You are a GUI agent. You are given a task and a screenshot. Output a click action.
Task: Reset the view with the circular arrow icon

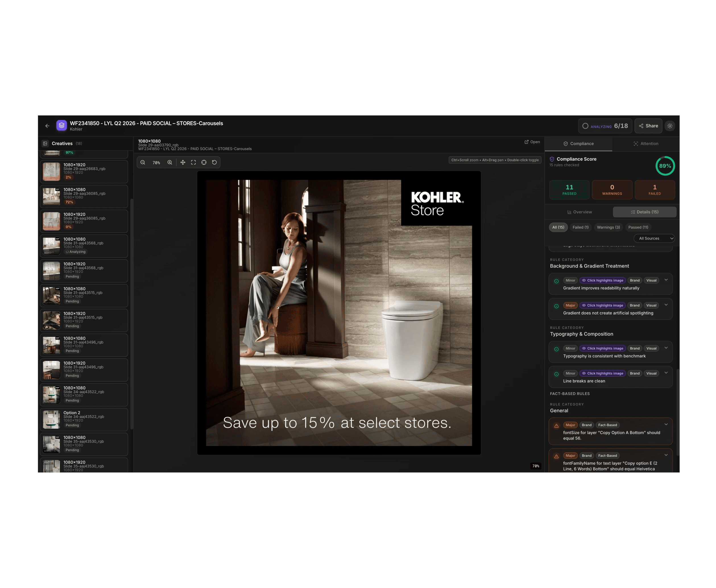click(214, 163)
